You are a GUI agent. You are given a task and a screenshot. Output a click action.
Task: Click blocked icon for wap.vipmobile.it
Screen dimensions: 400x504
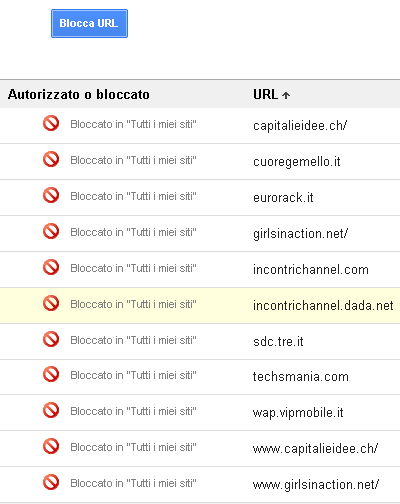[51, 410]
